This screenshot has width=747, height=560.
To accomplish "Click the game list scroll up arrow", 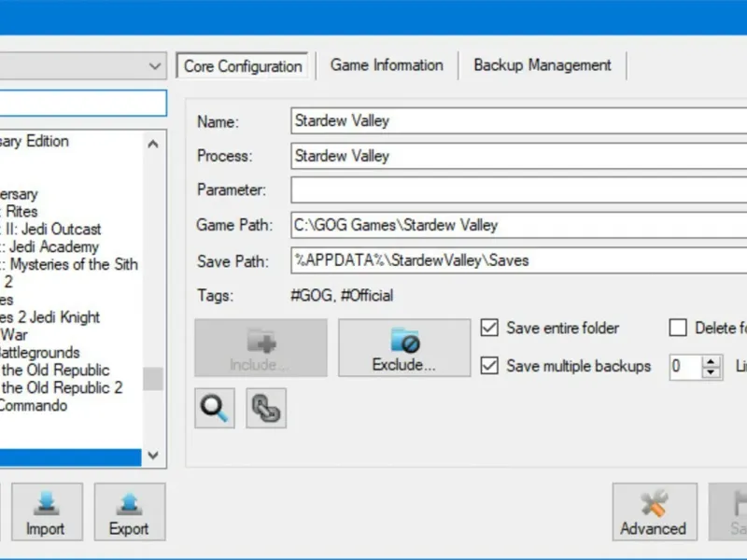I will click(153, 144).
